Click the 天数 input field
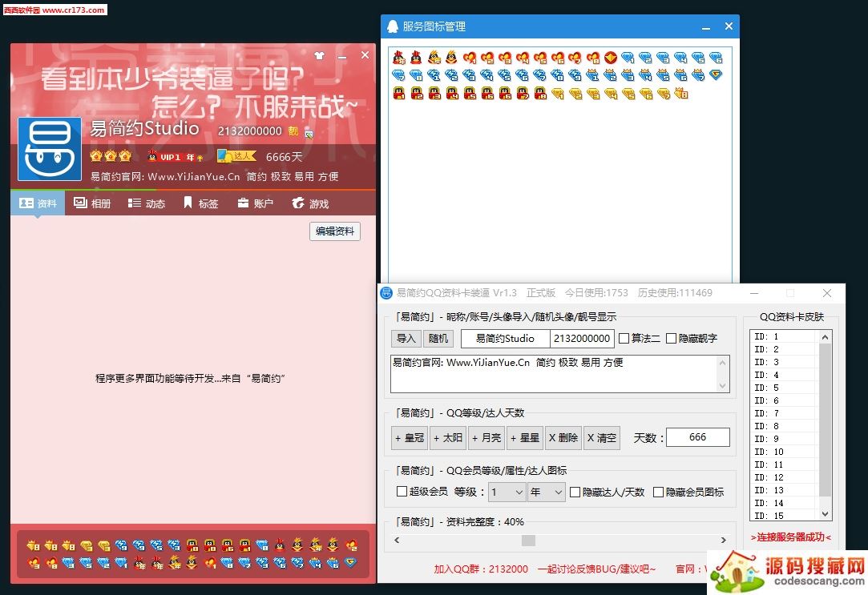This screenshot has height=595, width=868. (x=697, y=437)
